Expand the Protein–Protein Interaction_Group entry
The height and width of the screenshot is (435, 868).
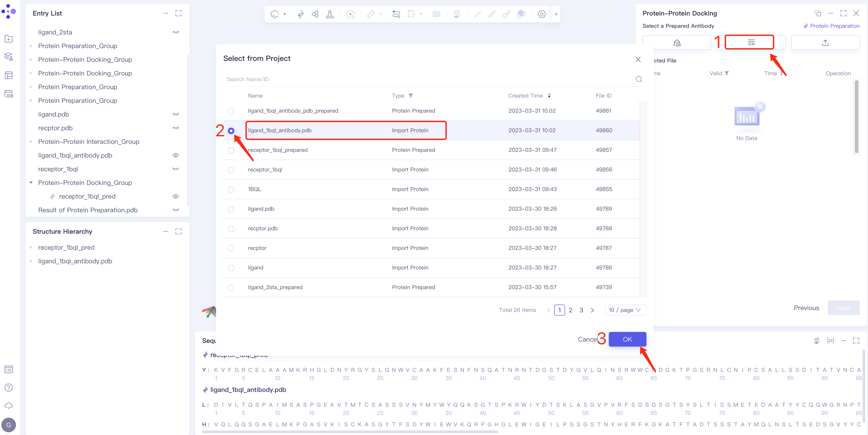31,142
